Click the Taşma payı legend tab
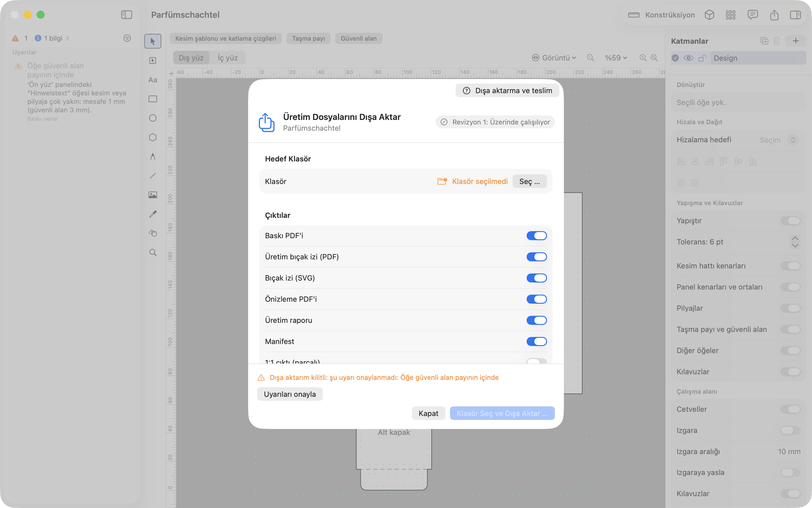This screenshot has height=508, width=812. click(308, 38)
